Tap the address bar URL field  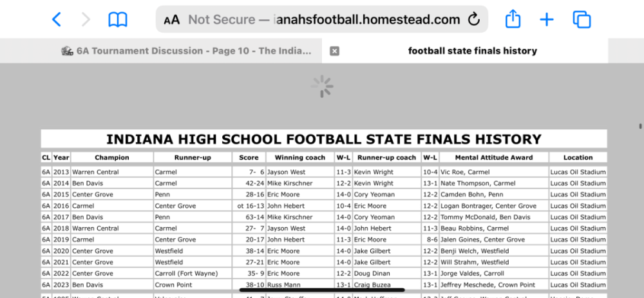322,19
